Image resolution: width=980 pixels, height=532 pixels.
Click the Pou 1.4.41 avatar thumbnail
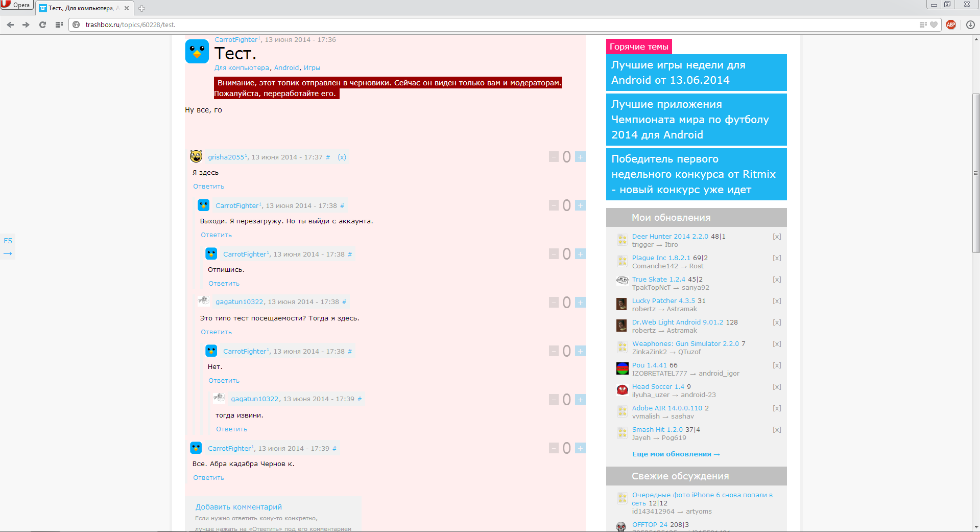pos(622,368)
